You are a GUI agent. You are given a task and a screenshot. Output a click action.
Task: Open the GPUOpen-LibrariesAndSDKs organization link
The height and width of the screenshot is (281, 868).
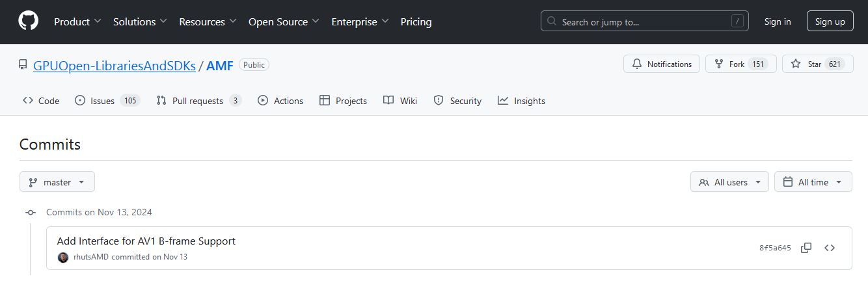[115, 65]
